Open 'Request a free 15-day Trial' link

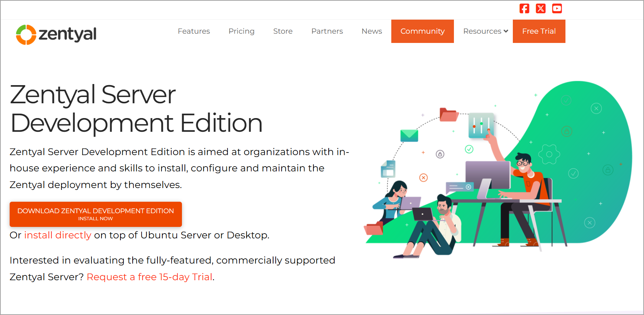(x=149, y=277)
